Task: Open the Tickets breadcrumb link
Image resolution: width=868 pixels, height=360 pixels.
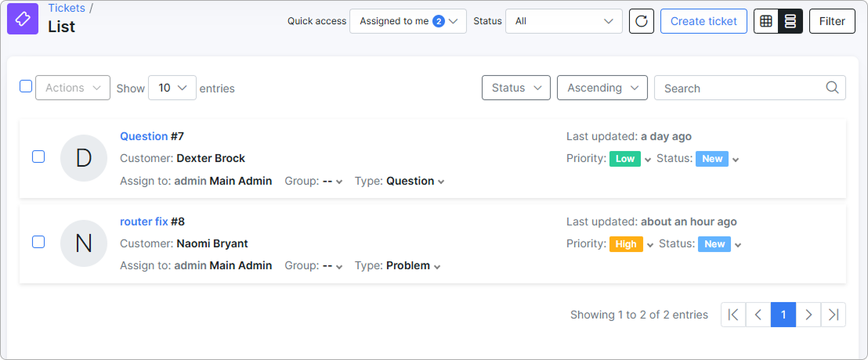Action: pyautogui.click(x=67, y=8)
